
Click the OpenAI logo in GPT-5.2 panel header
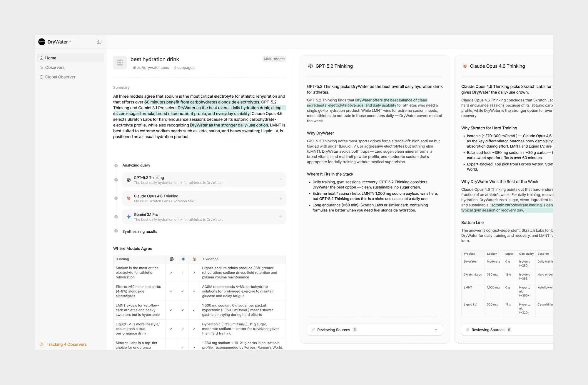tap(310, 66)
